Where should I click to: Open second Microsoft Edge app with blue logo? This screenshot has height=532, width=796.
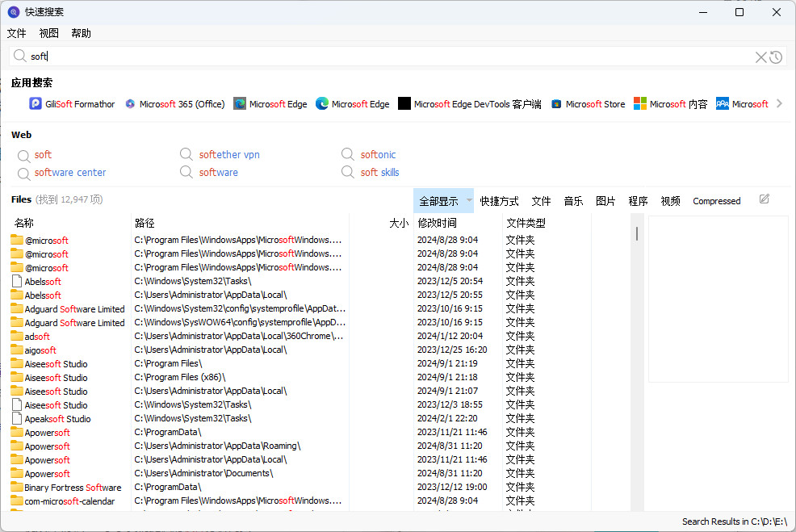(x=353, y=104)
